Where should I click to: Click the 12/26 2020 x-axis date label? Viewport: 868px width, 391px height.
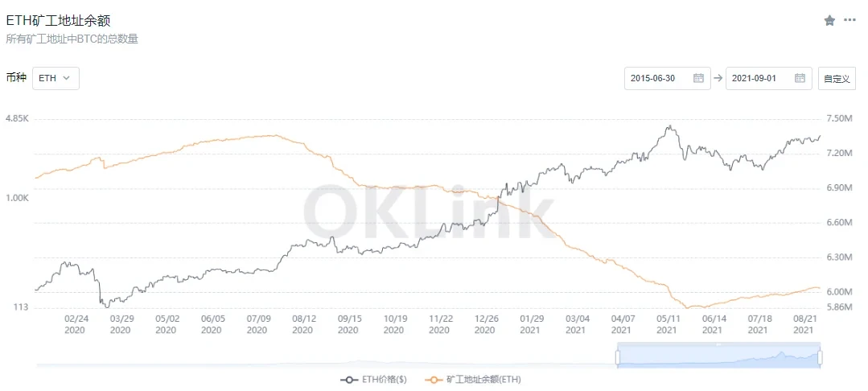(x=485, y=324)
